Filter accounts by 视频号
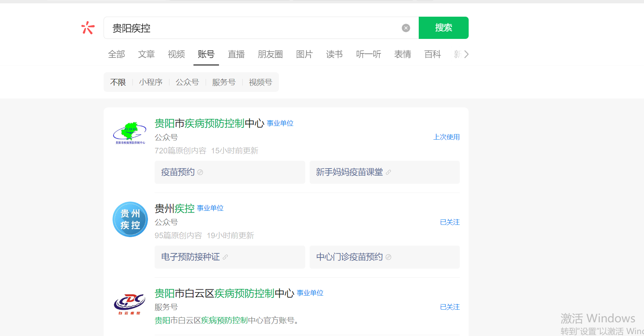The height and width of the screenshot is (336, 644). point(260,82)
